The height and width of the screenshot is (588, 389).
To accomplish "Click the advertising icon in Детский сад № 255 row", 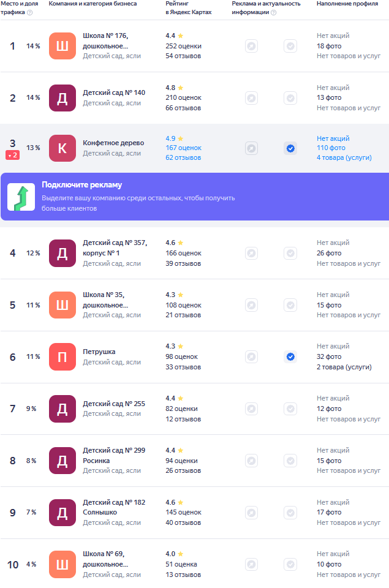I will point(251,409).
